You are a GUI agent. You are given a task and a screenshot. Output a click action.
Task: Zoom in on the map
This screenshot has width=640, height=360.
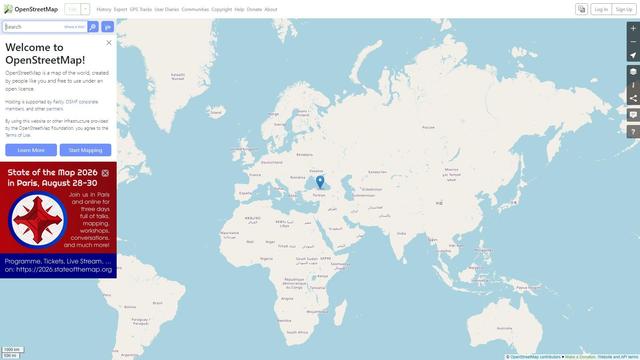tap(633, 28)
